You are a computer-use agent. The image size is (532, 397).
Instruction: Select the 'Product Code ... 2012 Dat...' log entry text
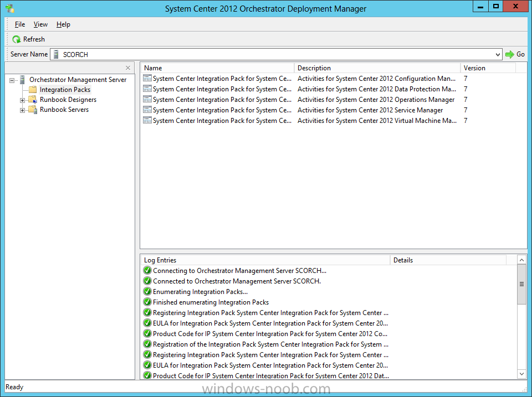(271, 375)
